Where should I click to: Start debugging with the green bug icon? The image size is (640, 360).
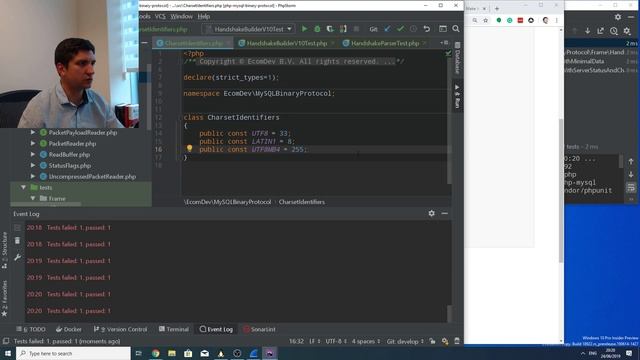pos(317,29)
